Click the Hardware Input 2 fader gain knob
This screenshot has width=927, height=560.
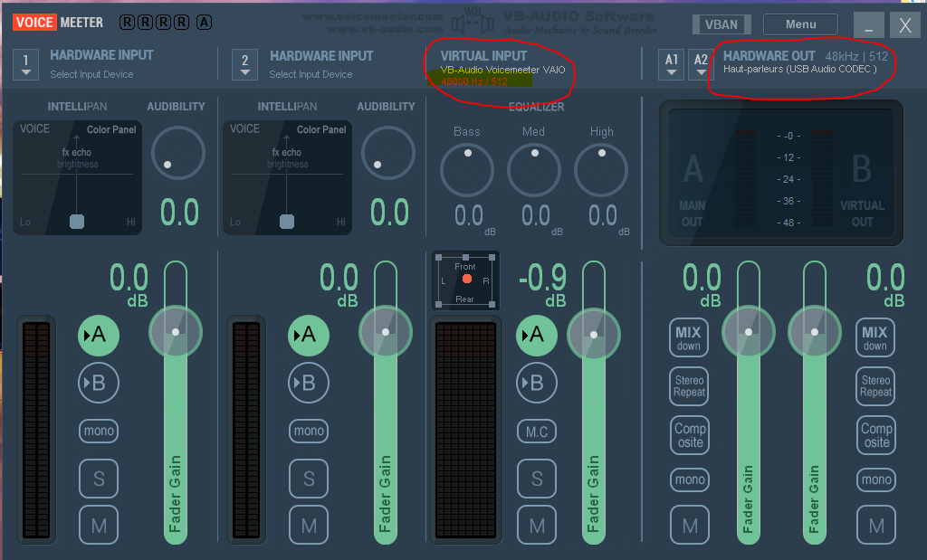pyautogui.click(x=386, y=332)
